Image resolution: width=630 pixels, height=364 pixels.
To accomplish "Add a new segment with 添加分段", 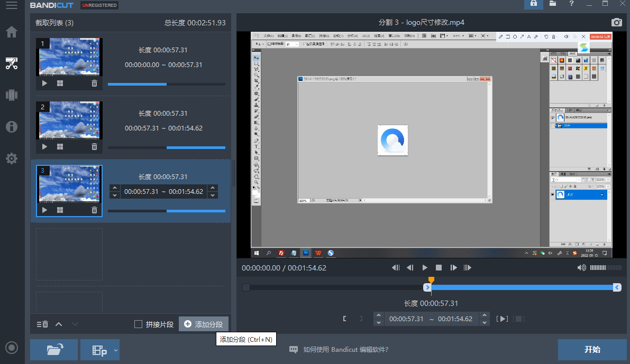I will (203, 324).
